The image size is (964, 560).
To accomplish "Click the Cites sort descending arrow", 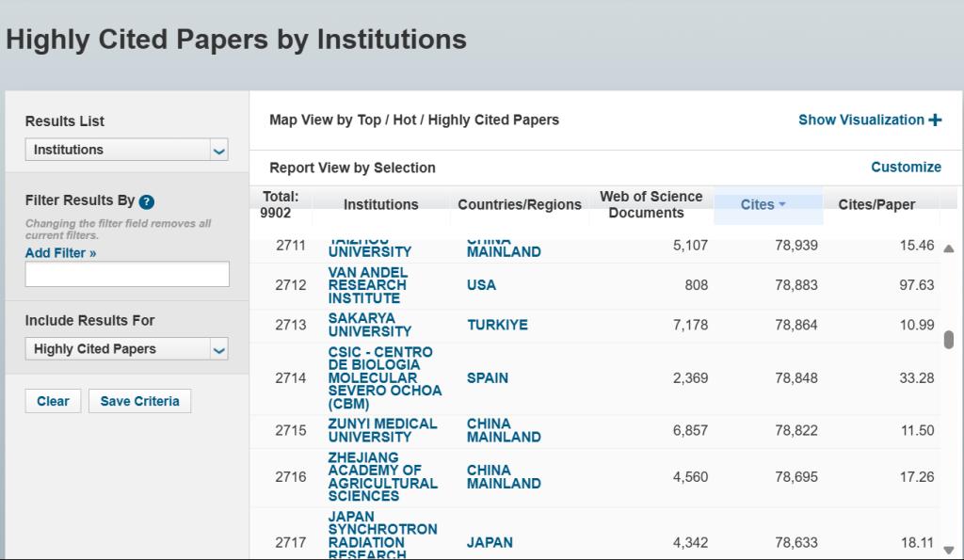I will [x=782, y=204].
